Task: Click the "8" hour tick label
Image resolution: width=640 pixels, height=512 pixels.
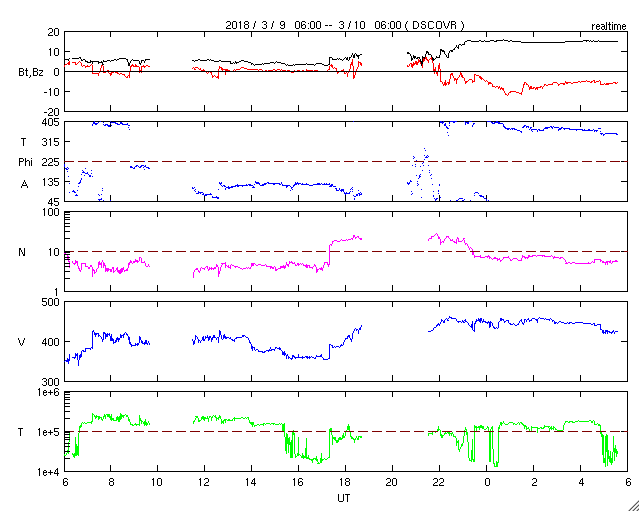Action: (x=111, y=482)
